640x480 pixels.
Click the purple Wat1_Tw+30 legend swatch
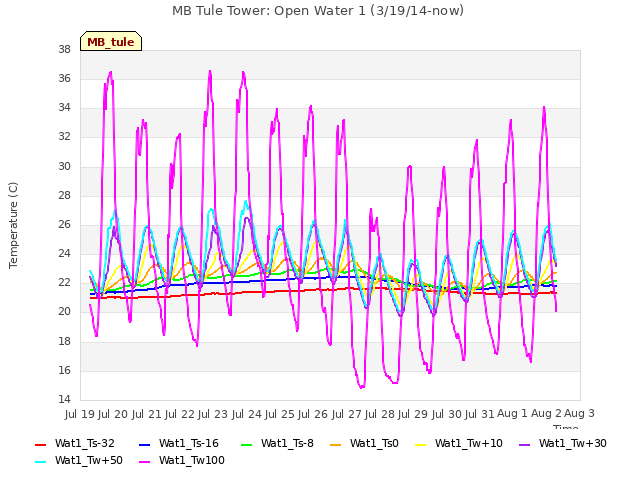[524, 444]
